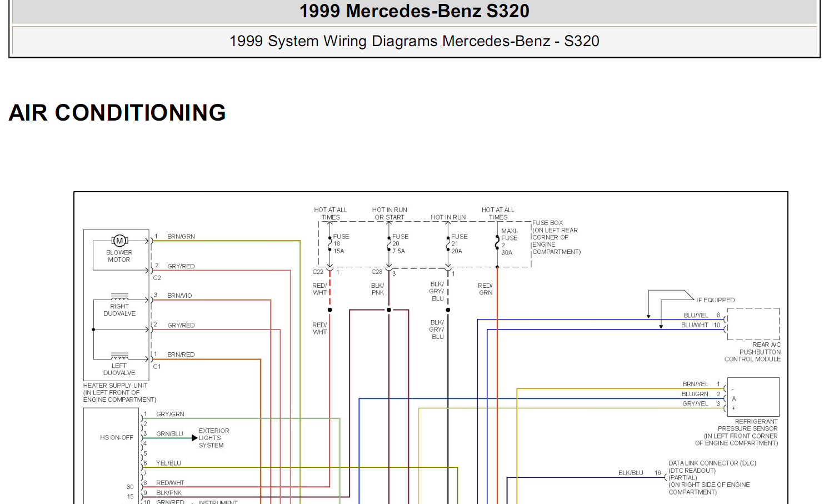This screenshot has height=504, width=824.
Task: Click the AIR CONDITIONING heading
Action: tap(117, 113)
